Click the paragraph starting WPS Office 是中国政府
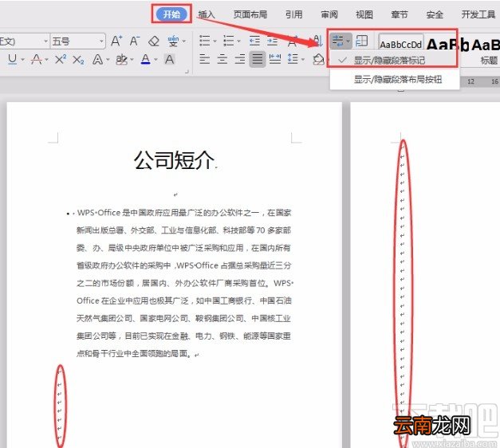 point(183,283)
